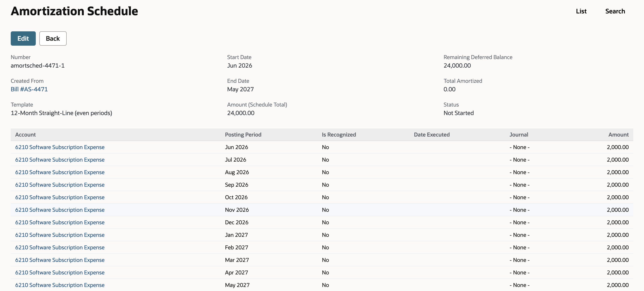Select schedule number amortsched-4471-1
Screen dimensions: 644x291
pyautogui.click(x=38, y=66)
